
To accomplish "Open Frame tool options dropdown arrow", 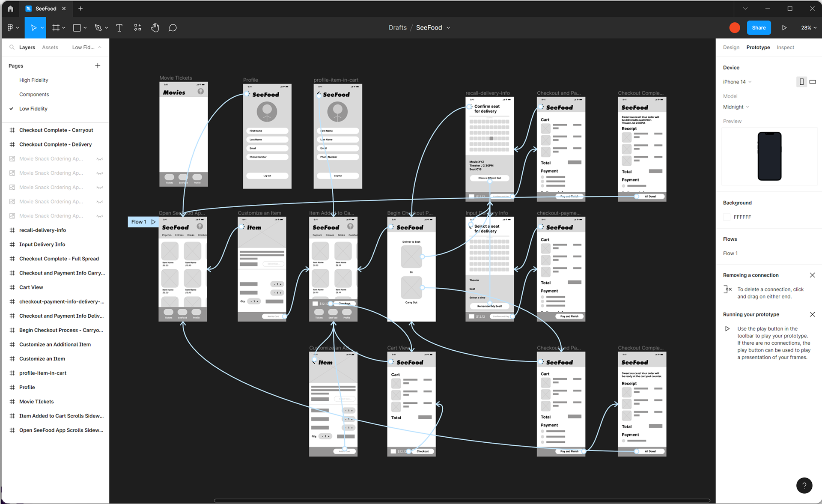I will (64, 28).
